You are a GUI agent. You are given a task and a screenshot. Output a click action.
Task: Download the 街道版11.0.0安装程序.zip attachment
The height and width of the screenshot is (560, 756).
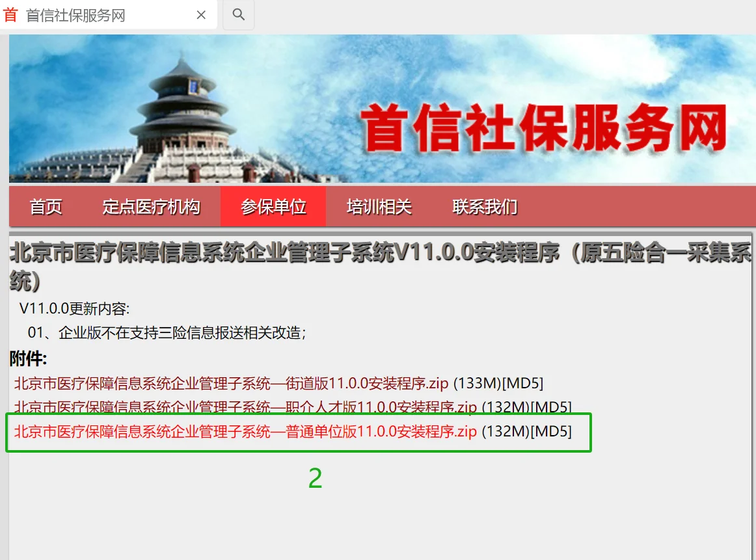[x=231, y=384]
